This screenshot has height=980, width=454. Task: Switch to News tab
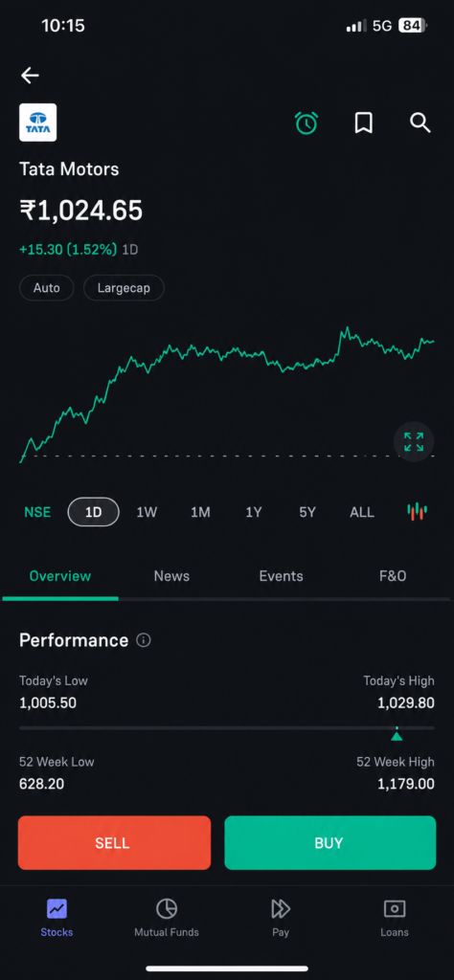(x=171, y=576)
